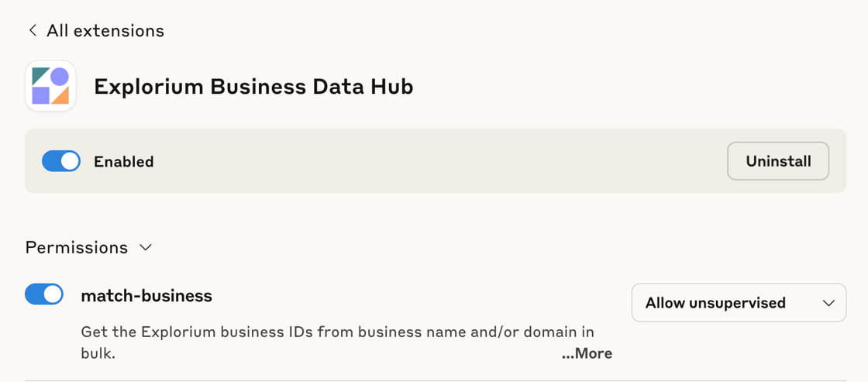This screenshot has width=868, height=382.
Task: Click the dropdown arrow beside Allow unsupervised
Action: coord(828,304)
